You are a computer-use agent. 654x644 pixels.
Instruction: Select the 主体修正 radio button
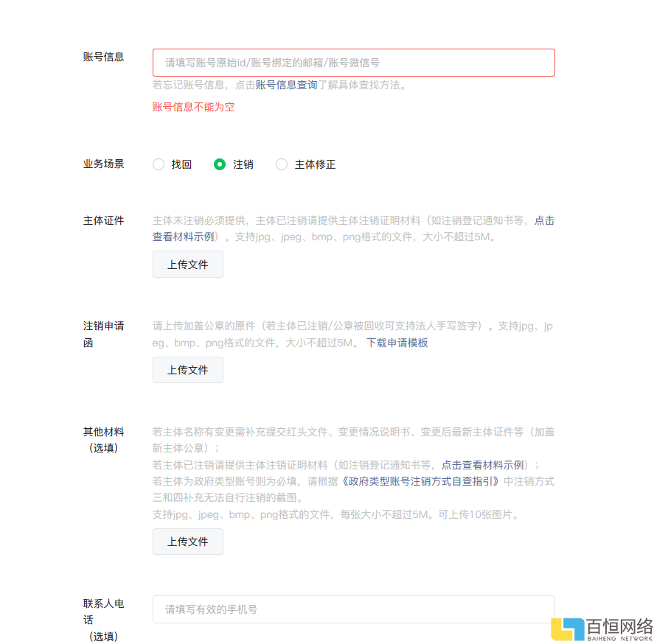282,164
